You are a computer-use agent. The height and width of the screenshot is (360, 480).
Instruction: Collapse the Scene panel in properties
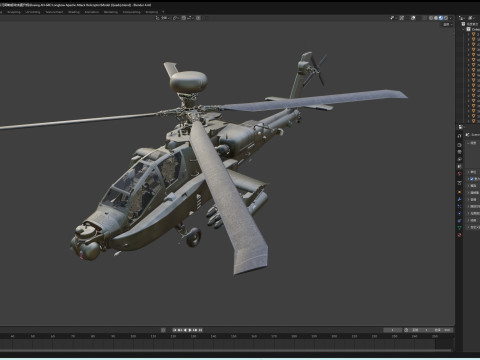click(473, 143)
